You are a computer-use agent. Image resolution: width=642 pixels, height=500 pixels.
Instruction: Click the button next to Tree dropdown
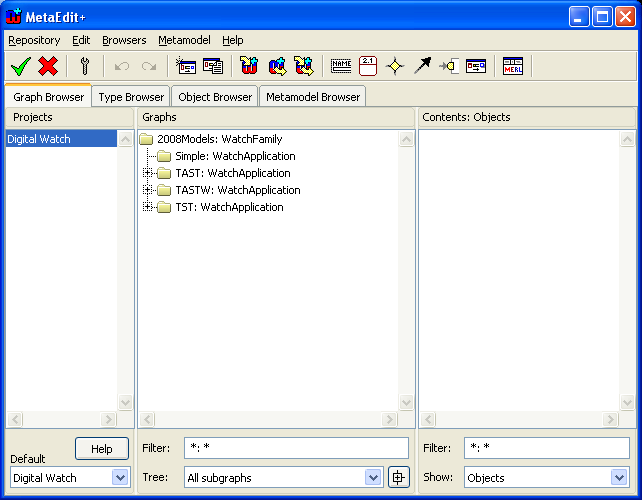[399, 478]
